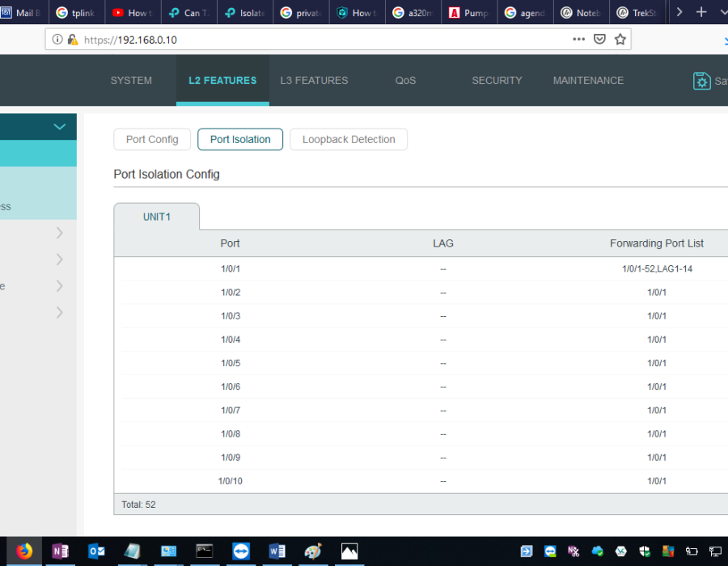Switch to the Mail browser tab
The height and width of the screenshot is (566, 728).
coord(24,12)
